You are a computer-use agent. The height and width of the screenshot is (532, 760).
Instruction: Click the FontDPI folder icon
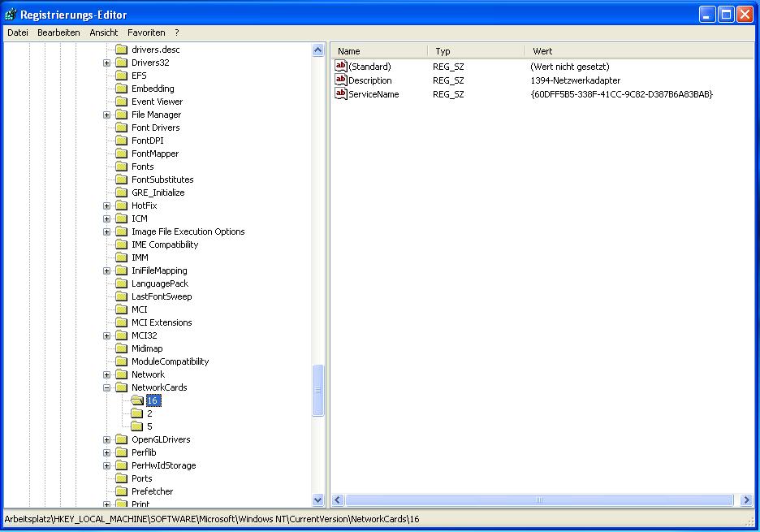point(121,141)
